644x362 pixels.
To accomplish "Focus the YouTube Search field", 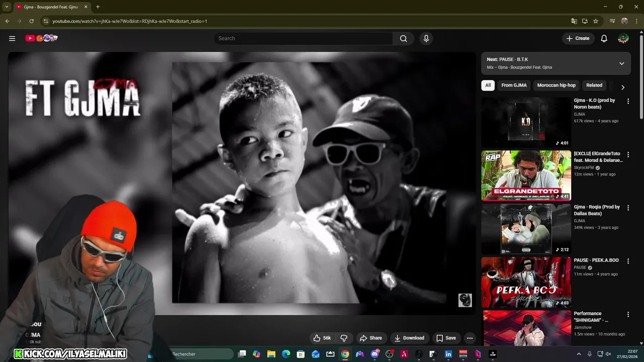I will pos(303,38).
